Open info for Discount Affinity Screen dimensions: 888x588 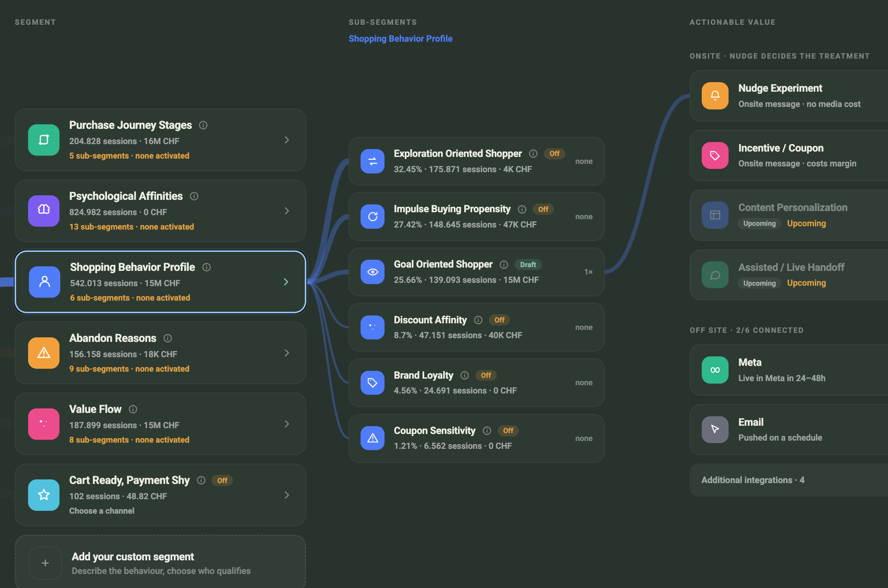click(478, 320)
